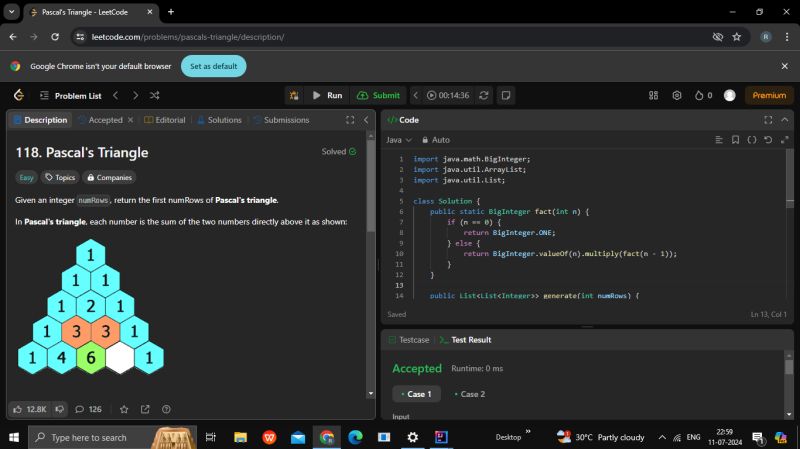Like the problem thumbs up 12.8K
This screenshot has height=449, width=800.
tap(30, 409)
